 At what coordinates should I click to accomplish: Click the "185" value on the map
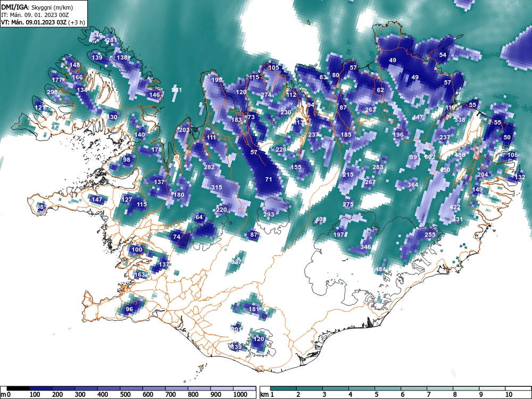[x=346, y=135]
